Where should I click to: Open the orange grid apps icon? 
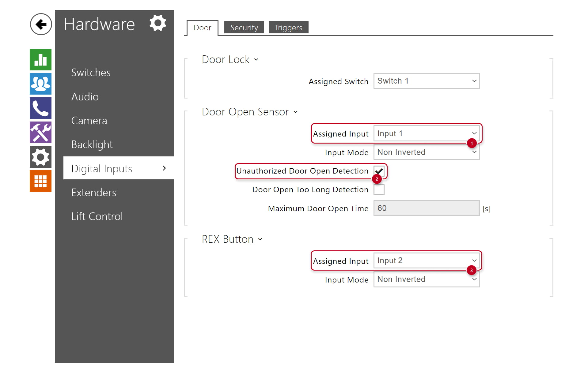point(40,181)
